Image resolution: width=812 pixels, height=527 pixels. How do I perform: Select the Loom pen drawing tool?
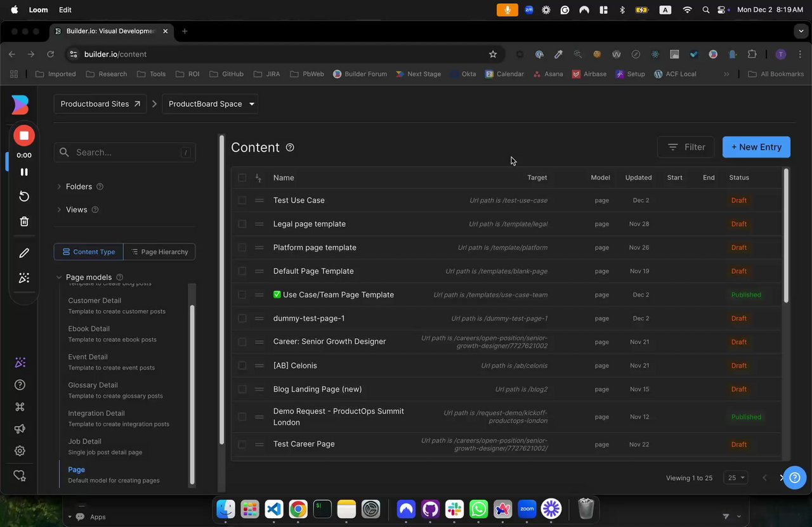tap(24, 253)
